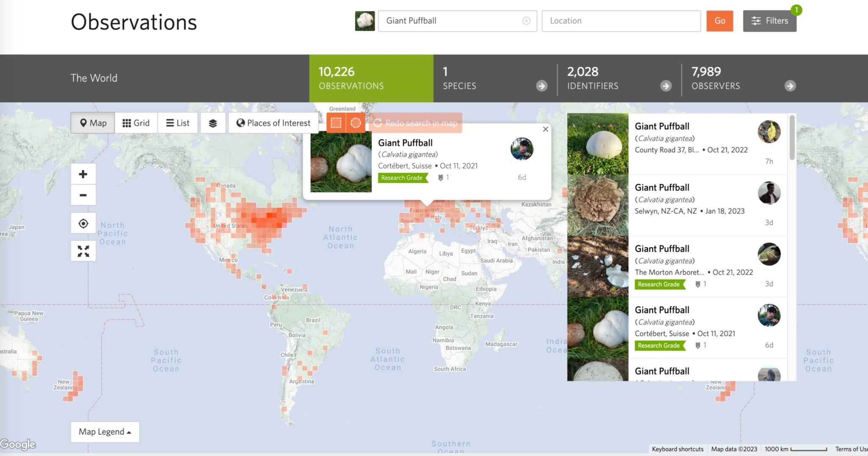Click the Location input field
The width and height of the screenshot is (868, 456).
pos(621,21)
